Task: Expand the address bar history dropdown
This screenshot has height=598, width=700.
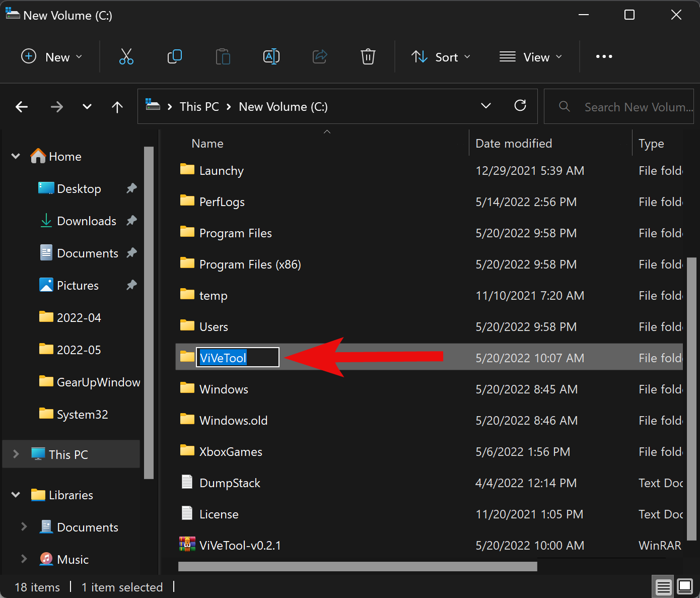Action: (x=486, y=106)
